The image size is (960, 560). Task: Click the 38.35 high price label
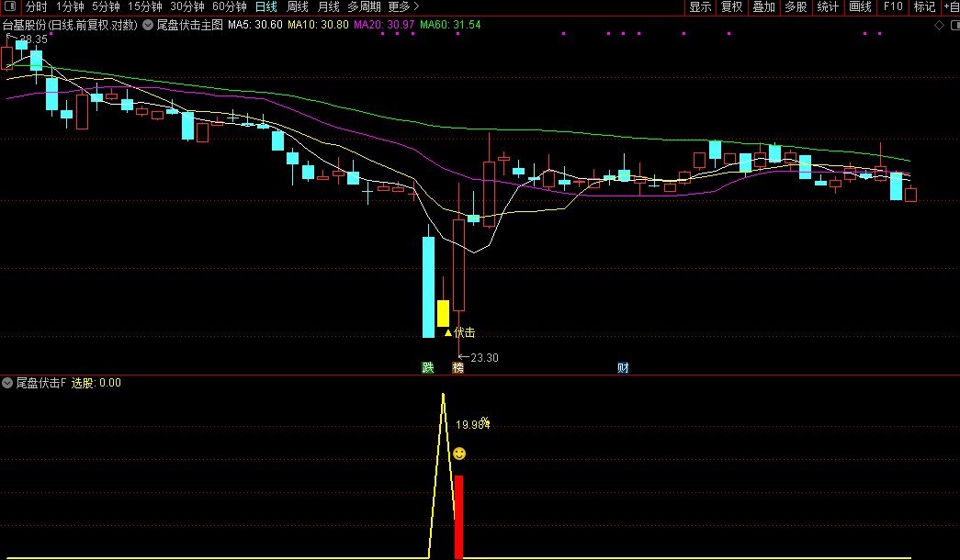click(x=33, y=39)
